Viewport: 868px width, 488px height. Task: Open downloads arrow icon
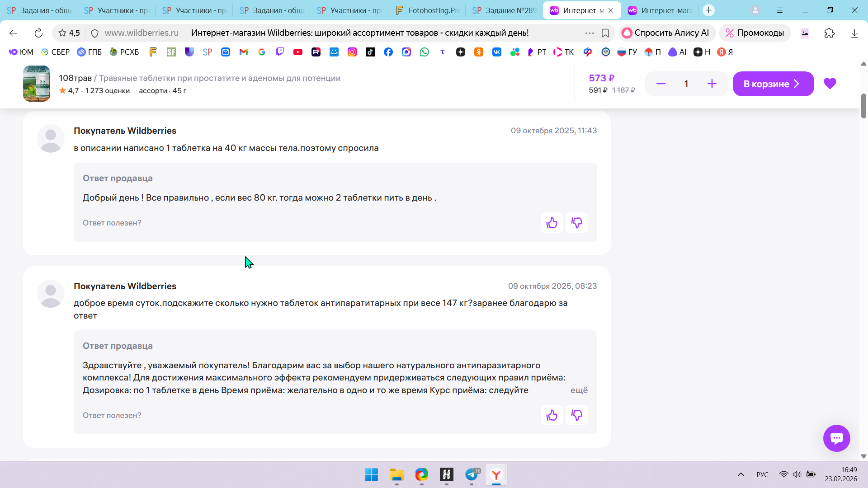pyautogui.click(x=854, y=33)
